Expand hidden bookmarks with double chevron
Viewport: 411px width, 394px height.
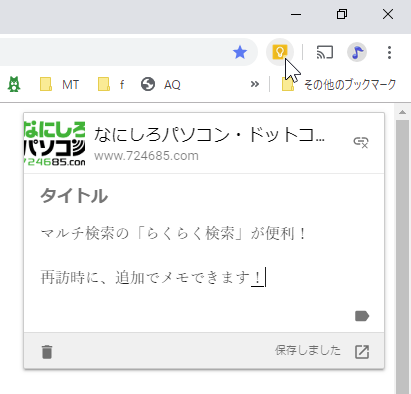[255, 84]
